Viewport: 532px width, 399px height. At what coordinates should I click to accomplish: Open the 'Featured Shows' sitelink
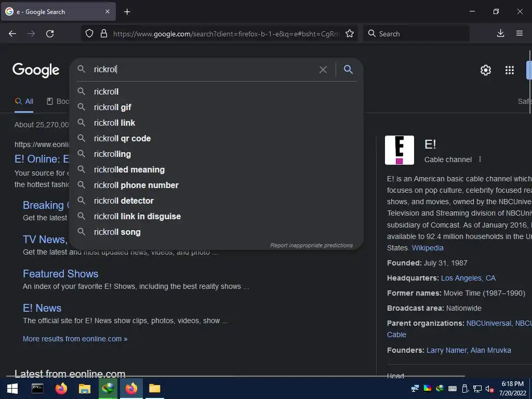[x=60, y=274]
